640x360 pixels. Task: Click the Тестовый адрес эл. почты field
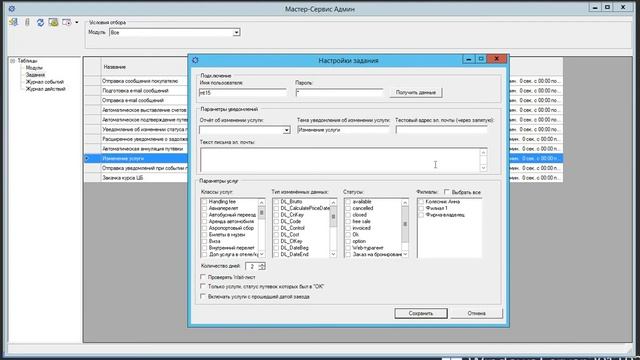click(441, 130)
